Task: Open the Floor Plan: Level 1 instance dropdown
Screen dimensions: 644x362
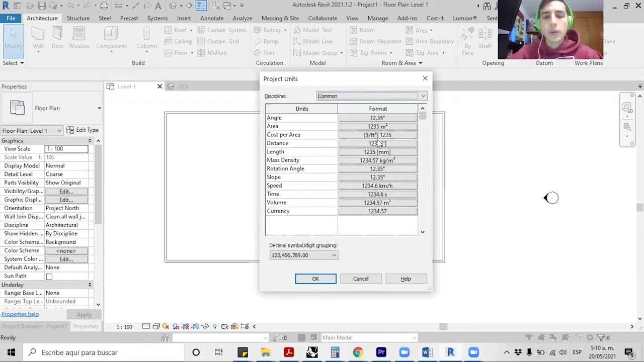Action: (32, 131)
